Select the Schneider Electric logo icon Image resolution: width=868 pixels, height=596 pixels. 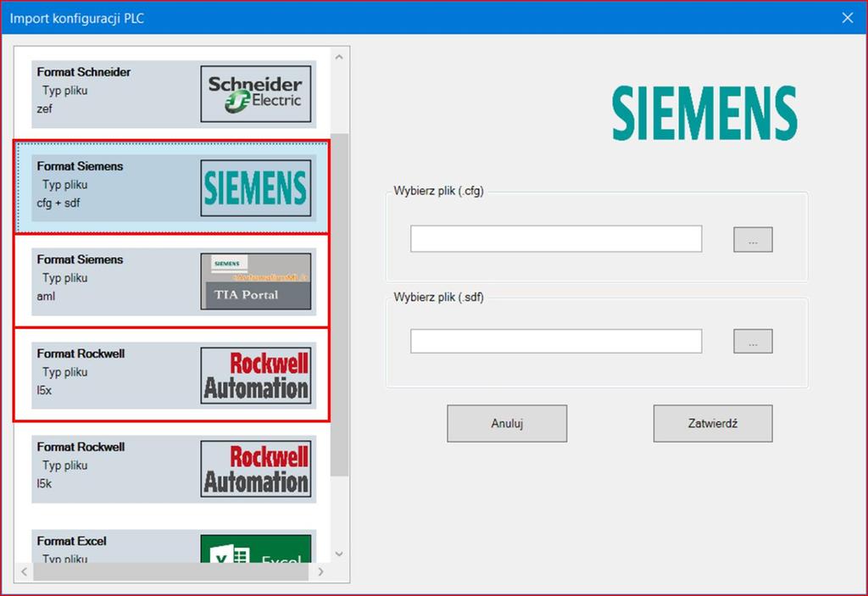(x=256, y=93)
